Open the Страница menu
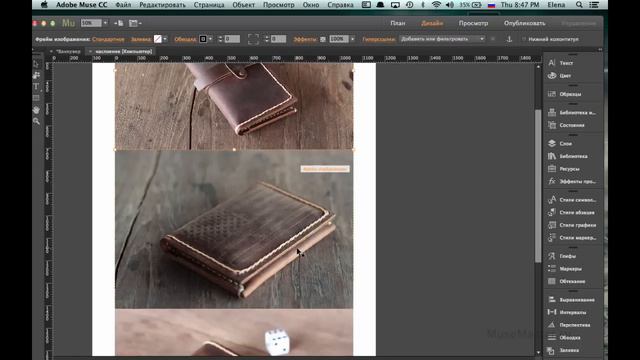 [209, 5]
